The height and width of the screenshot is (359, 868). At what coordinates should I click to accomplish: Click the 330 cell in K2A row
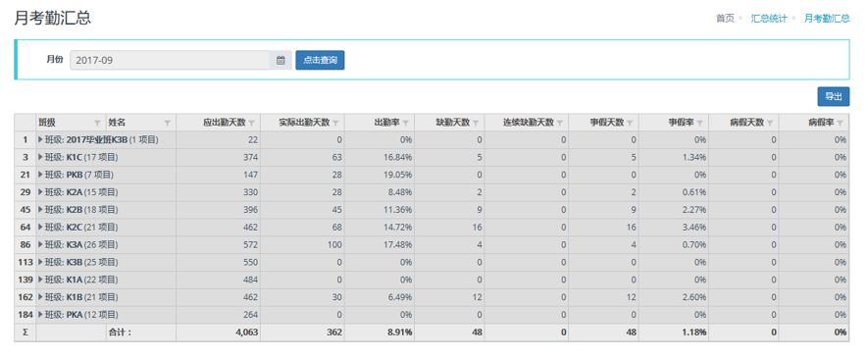(218, 192)
